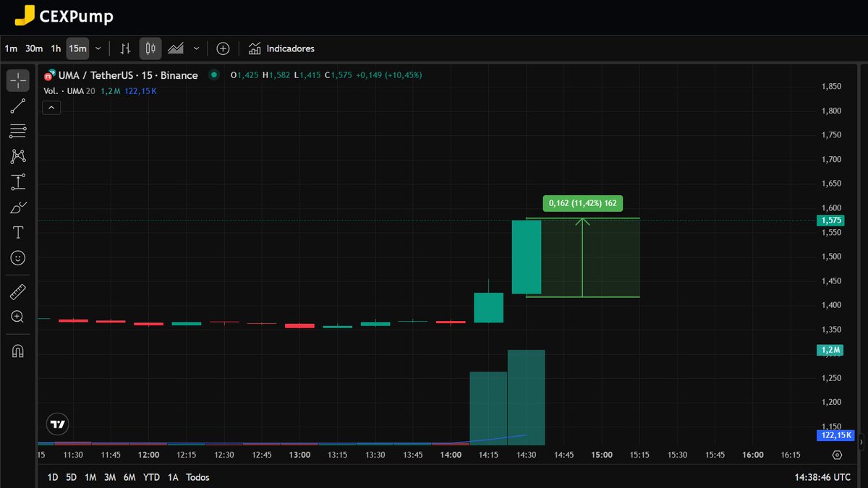Set the date range to 1M
The image size is (868, 488).
coord(90,477)
